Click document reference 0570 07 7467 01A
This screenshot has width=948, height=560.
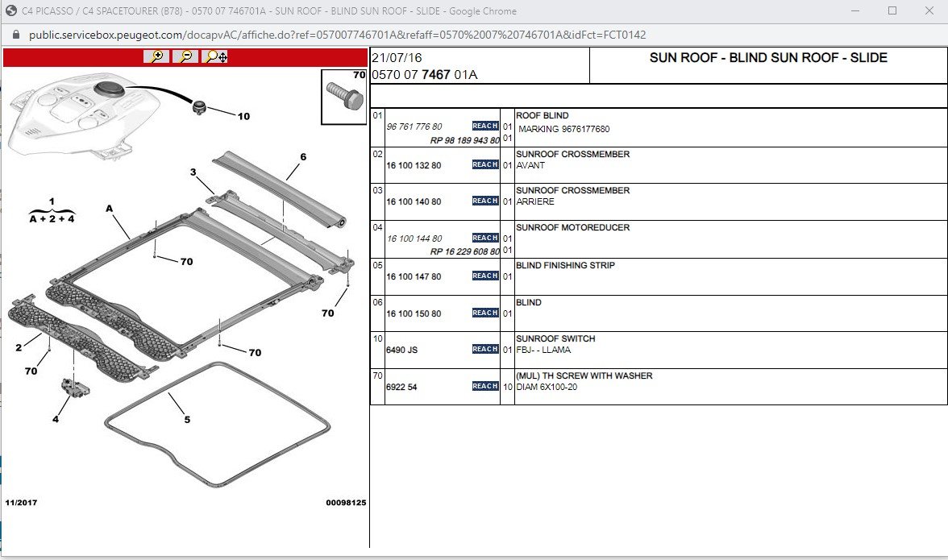[x=424, y=74]
